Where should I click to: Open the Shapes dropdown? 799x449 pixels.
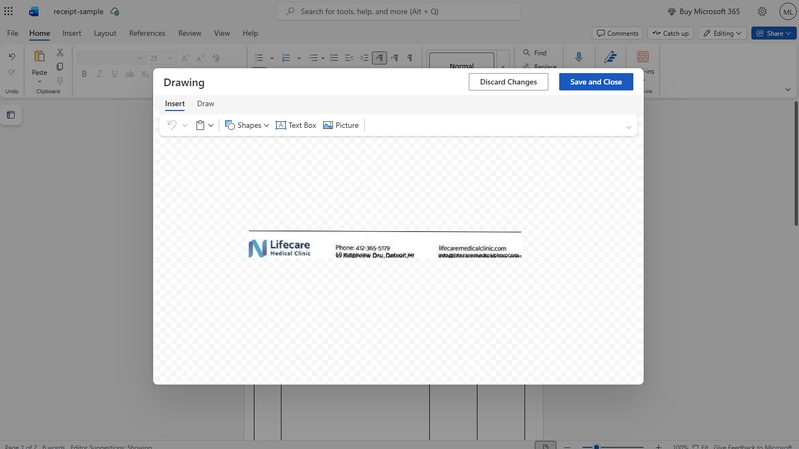[247, 125]
